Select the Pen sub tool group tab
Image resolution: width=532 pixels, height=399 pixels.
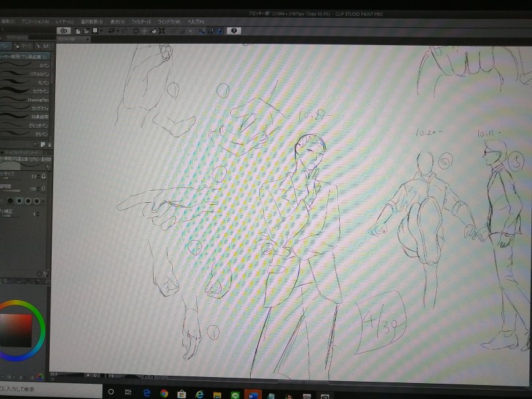pos(5,46)
